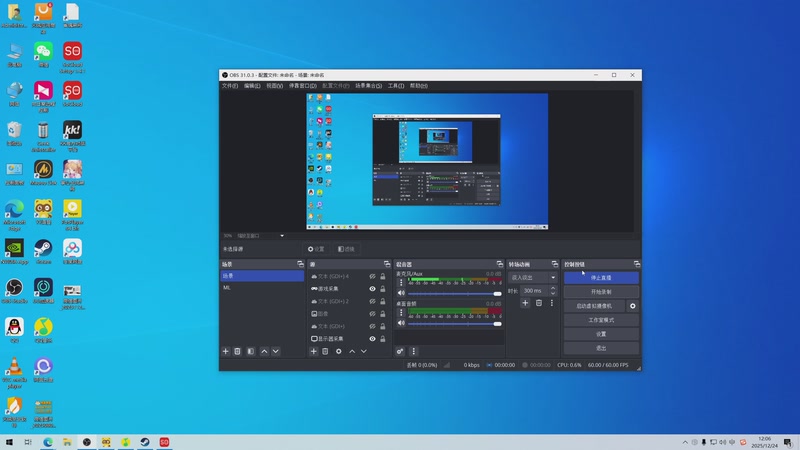Open Windows Start menu
This screenshot has height=450, width=800.
tap(9, 442)
